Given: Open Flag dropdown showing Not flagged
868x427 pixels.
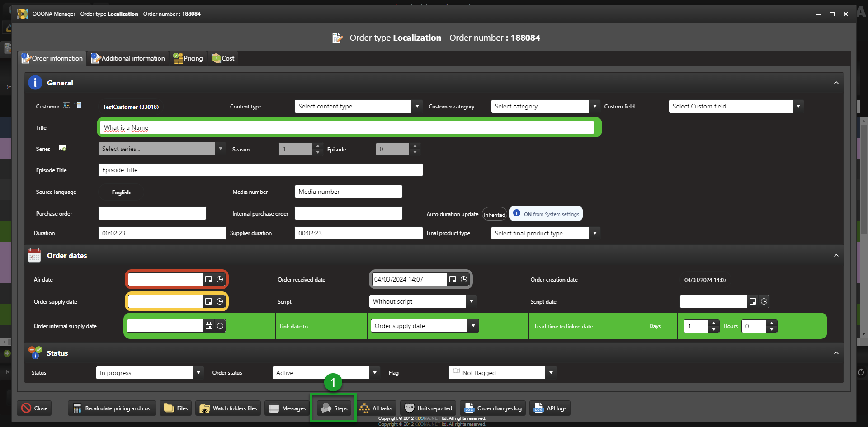Looking at the screenshot, I should pyautogui.click(x=551, y=373).
